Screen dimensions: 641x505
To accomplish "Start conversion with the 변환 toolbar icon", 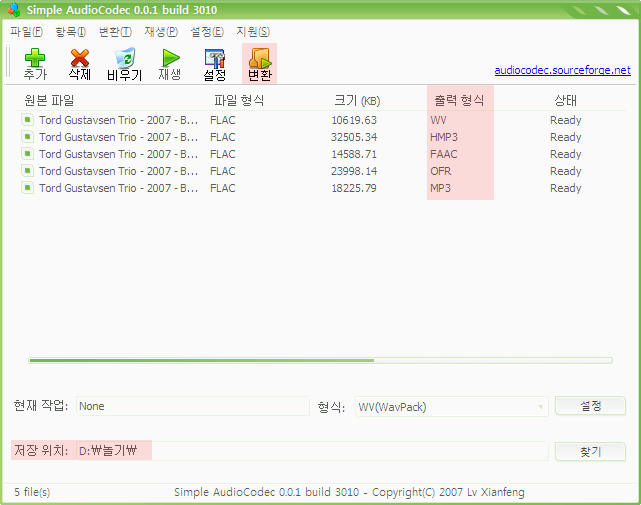I will coord(260,58).
